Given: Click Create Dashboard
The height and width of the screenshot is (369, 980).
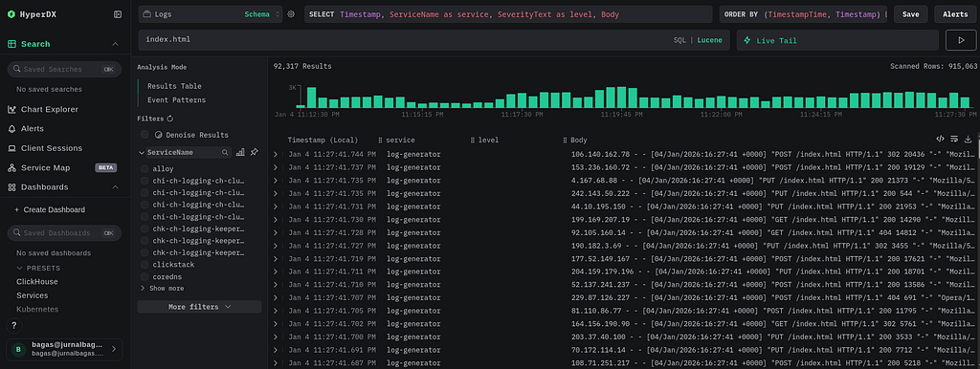Looking at the screenshot, I should pos(50,209).
